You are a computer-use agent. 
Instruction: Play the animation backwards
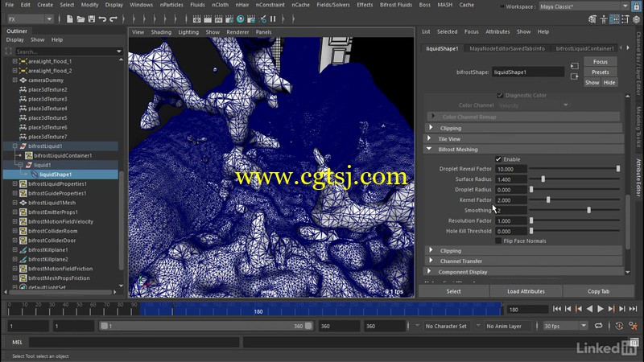click(x=590, y=309)
